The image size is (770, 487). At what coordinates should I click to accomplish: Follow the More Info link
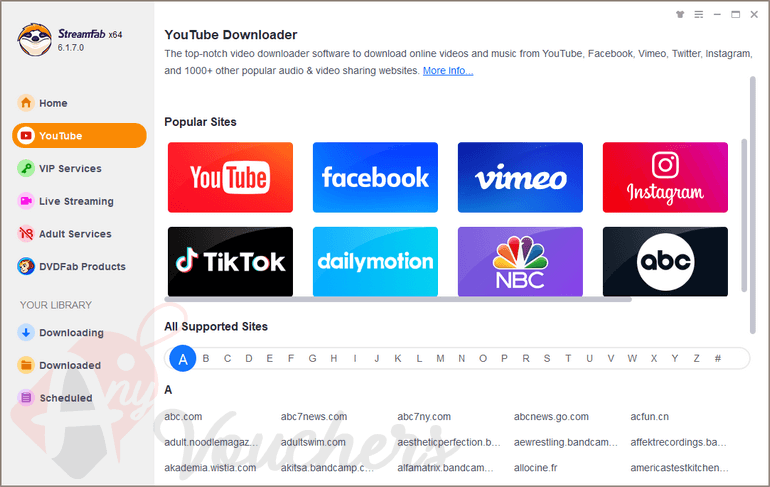(x=448, y=71)
